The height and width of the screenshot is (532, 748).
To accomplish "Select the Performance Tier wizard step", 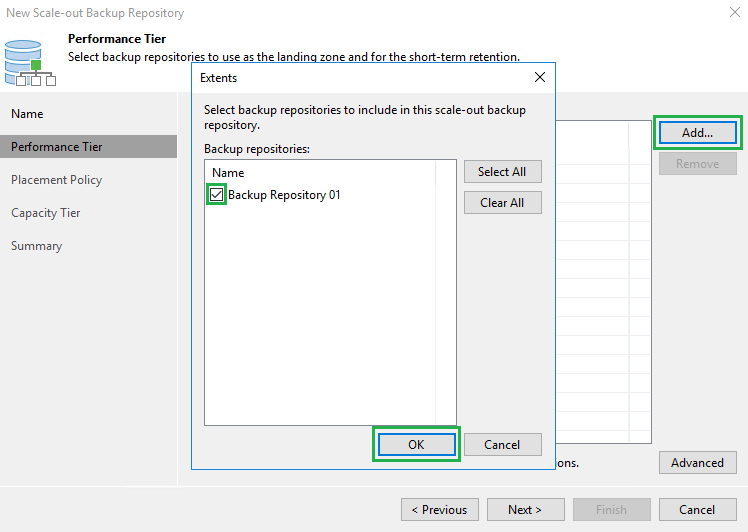I will click(x=57, y=147).
